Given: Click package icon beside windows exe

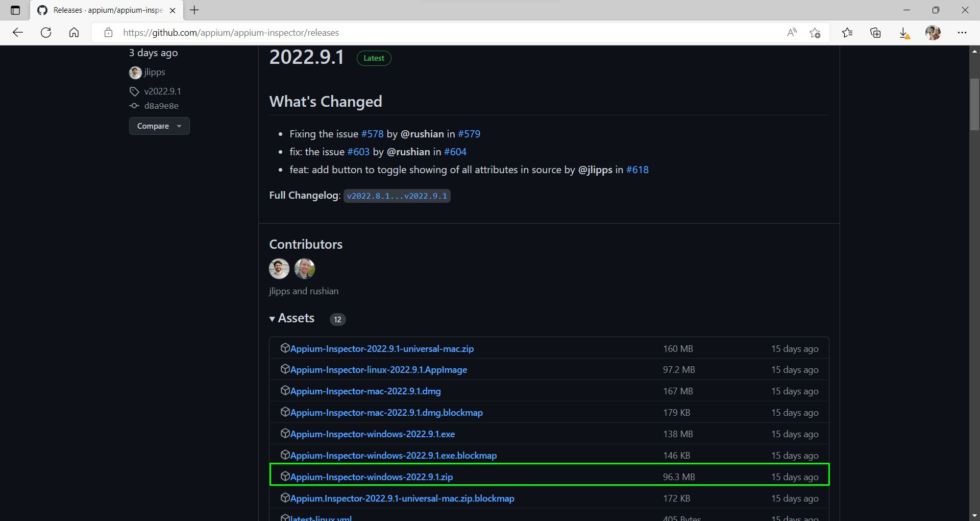Looking at the screenshot, I should pyautogui.click(x=285, y=434).
